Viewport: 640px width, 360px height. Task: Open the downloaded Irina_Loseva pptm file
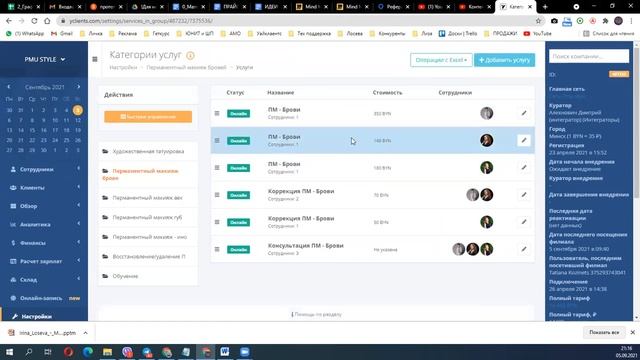click(43, 333)
